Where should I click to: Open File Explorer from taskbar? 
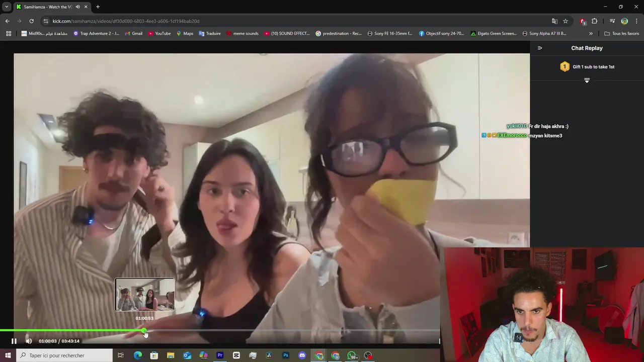[x=171, y=355]
